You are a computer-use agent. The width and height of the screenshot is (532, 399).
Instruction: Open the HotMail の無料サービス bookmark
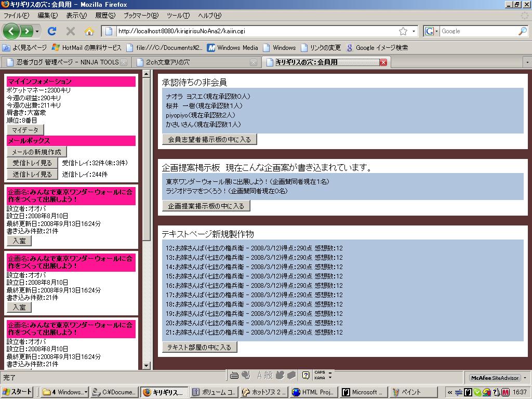pos(87,47)
